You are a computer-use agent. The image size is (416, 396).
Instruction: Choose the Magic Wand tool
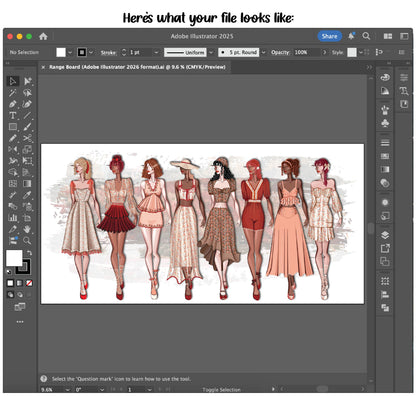coord(13,92)
